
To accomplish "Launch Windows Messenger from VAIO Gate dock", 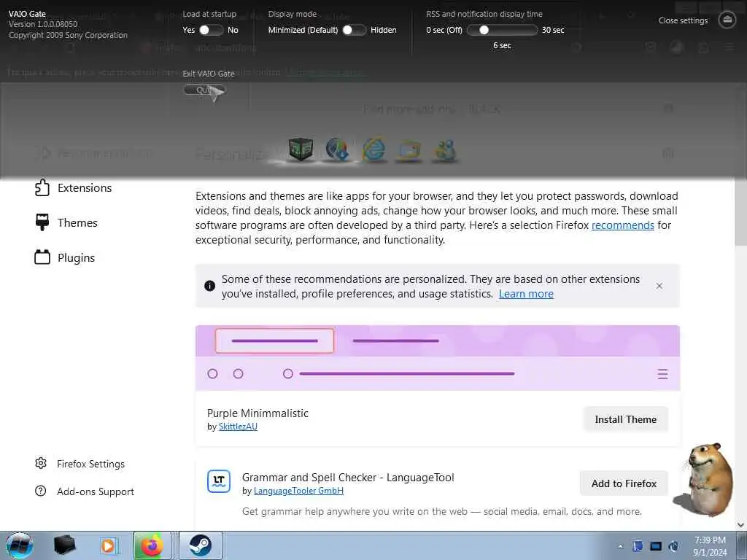I will tap(444, 150).
